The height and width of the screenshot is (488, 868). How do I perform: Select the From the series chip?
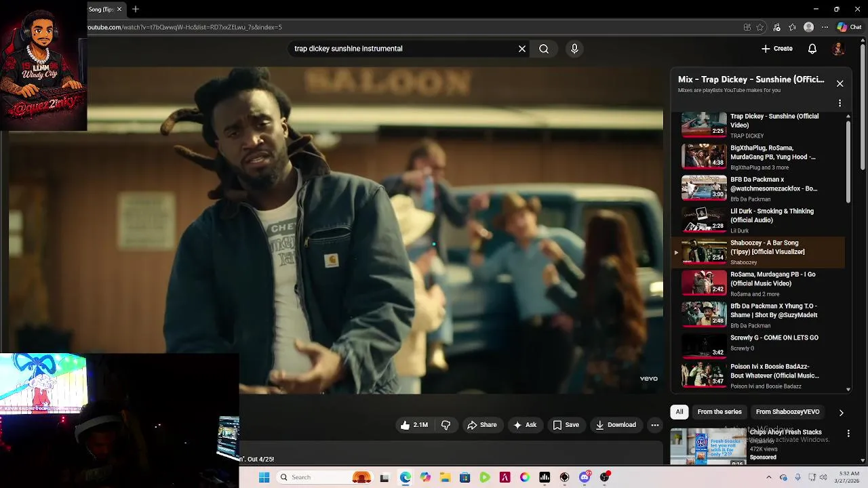pyautogui.click(x=719, y=411)
